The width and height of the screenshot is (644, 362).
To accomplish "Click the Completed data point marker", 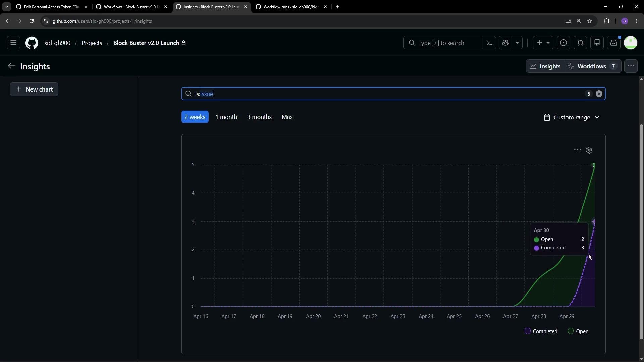I will coord(594,222).
